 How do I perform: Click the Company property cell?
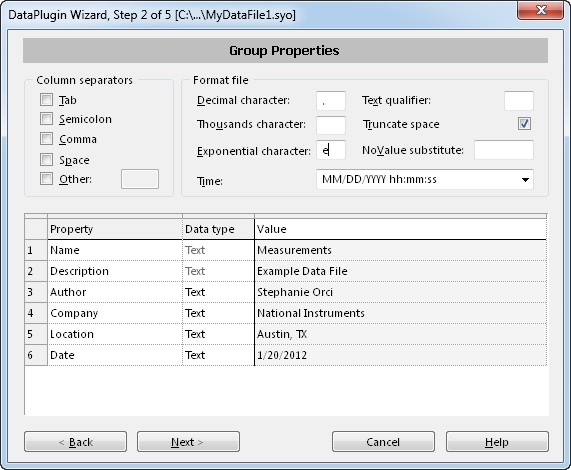pyautogui.click(x=115, y=313)
